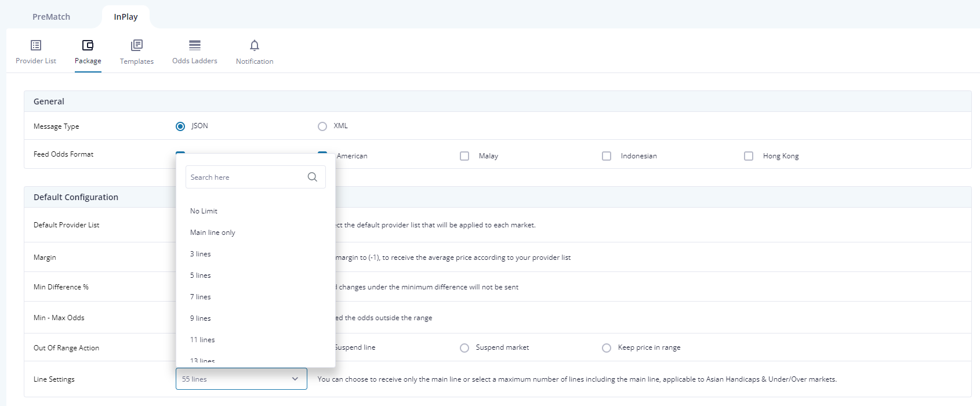Open the Notification bell icon
The image size is (980, 406).
pos(255,45)
